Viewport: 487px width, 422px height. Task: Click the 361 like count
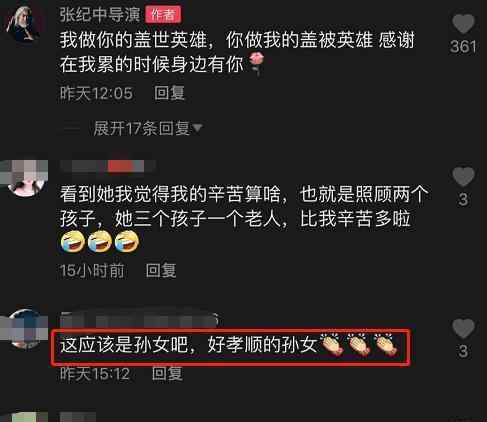[x=463, y=47]
